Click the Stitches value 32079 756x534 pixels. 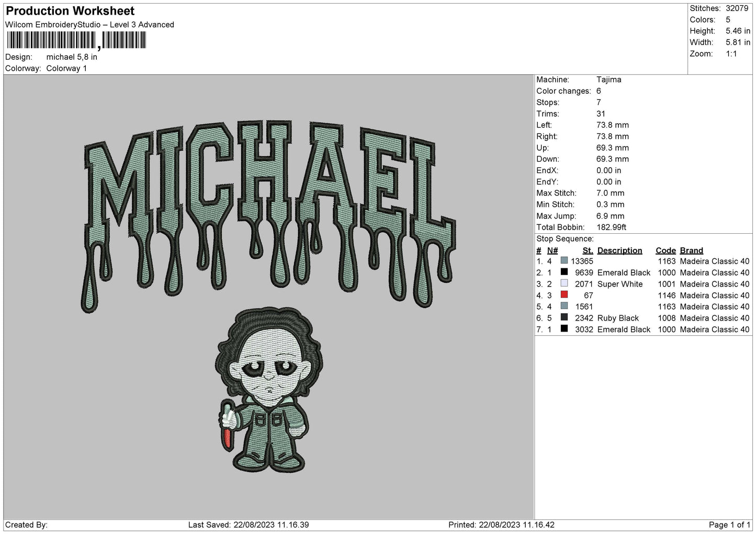coord(738,8)
